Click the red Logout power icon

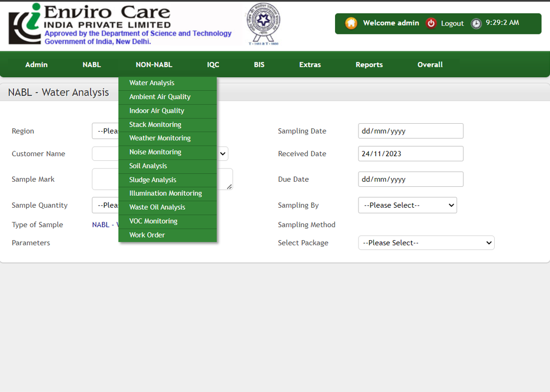[431, 23]
